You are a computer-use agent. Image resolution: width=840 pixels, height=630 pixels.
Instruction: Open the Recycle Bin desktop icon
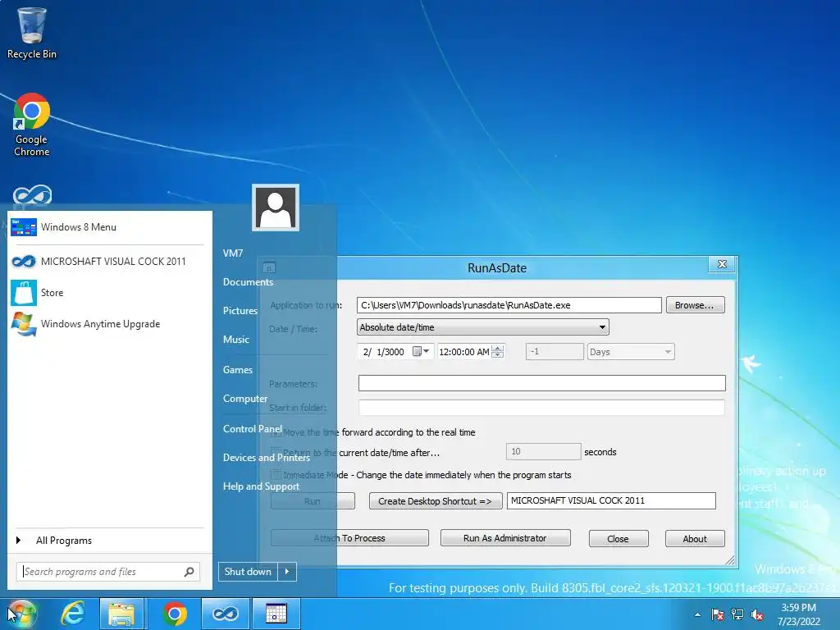tap(32, 33)
